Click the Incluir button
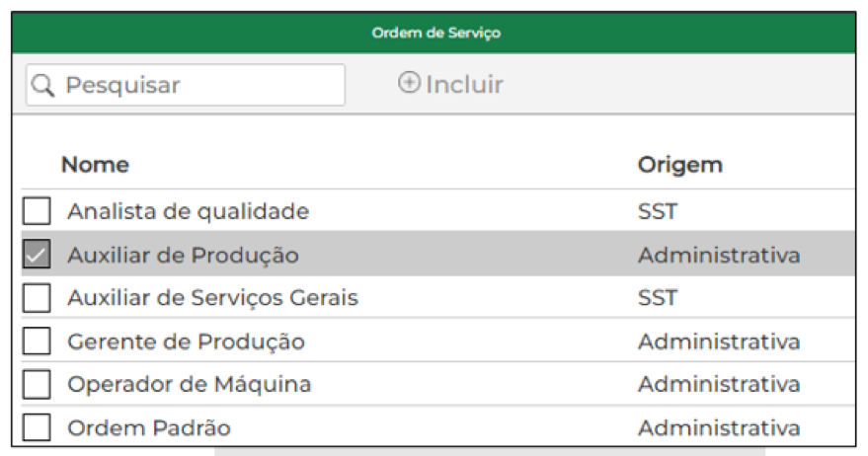868x456 pixels. click(450, 84)
